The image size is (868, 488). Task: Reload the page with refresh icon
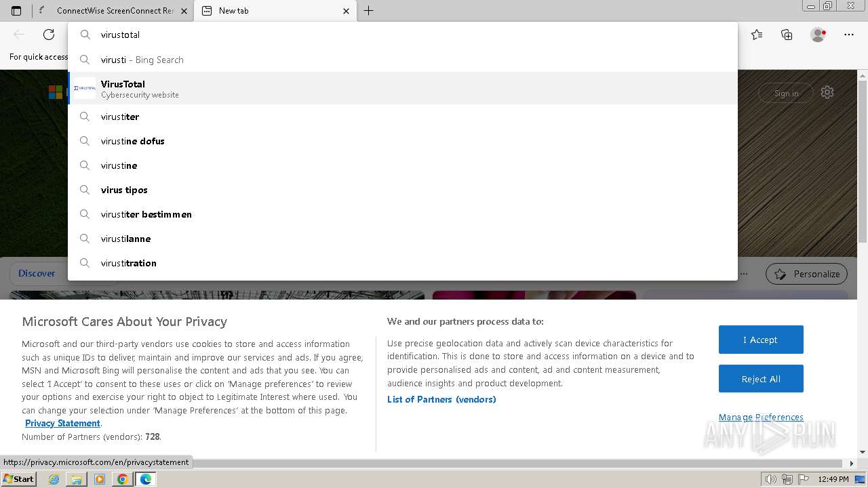[x=49, y=35]
